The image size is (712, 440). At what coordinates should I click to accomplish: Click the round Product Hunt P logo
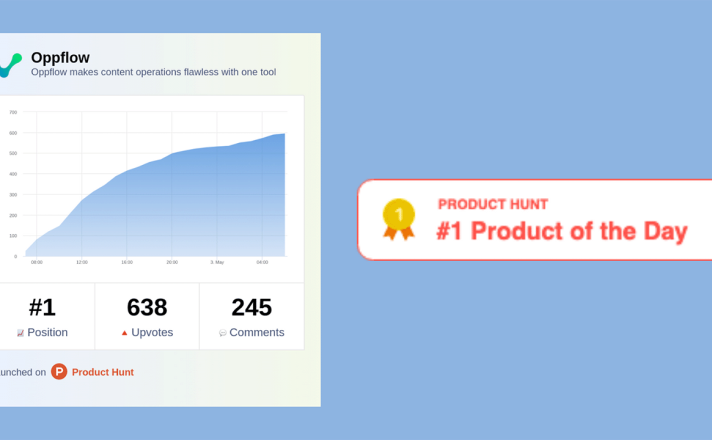[x=59, y=371]
